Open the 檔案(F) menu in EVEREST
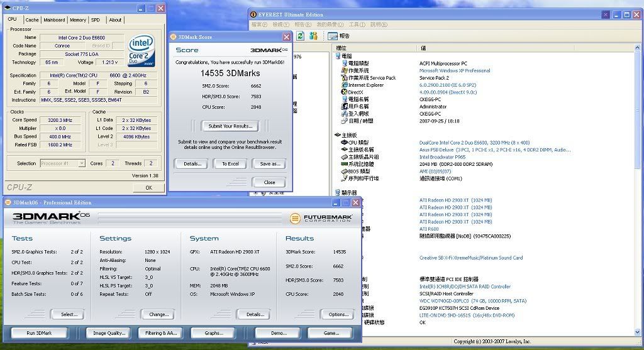This screenshot has width=644, height=350. pos(259,25)
